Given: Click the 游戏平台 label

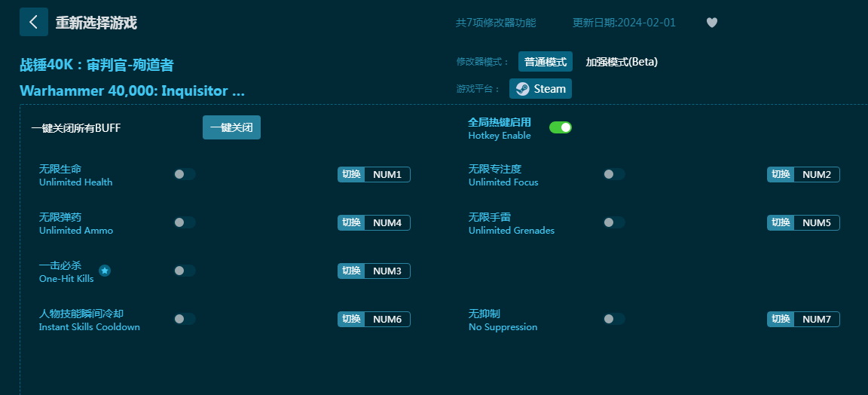Looking at the screenshot, I should 478,89.
